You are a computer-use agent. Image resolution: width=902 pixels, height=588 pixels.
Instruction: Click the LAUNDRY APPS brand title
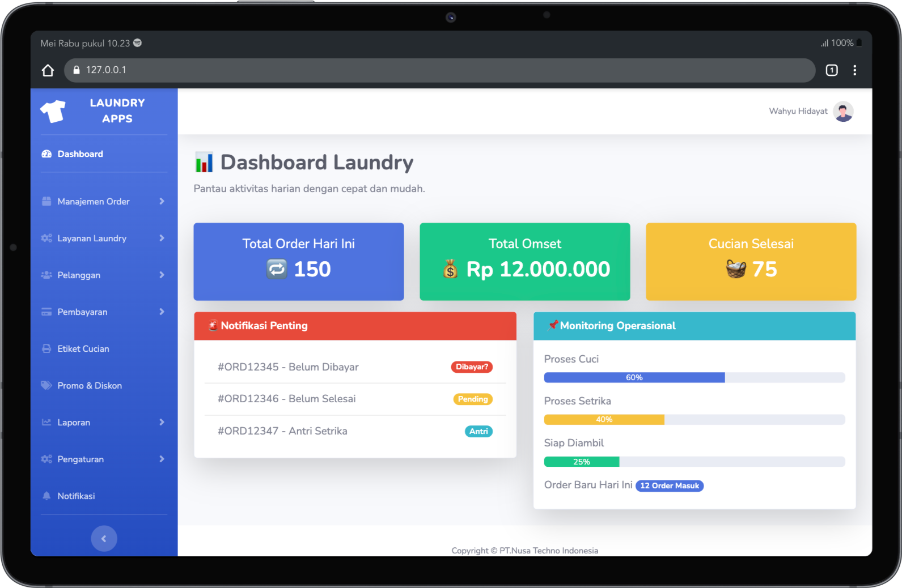[117, 111]
